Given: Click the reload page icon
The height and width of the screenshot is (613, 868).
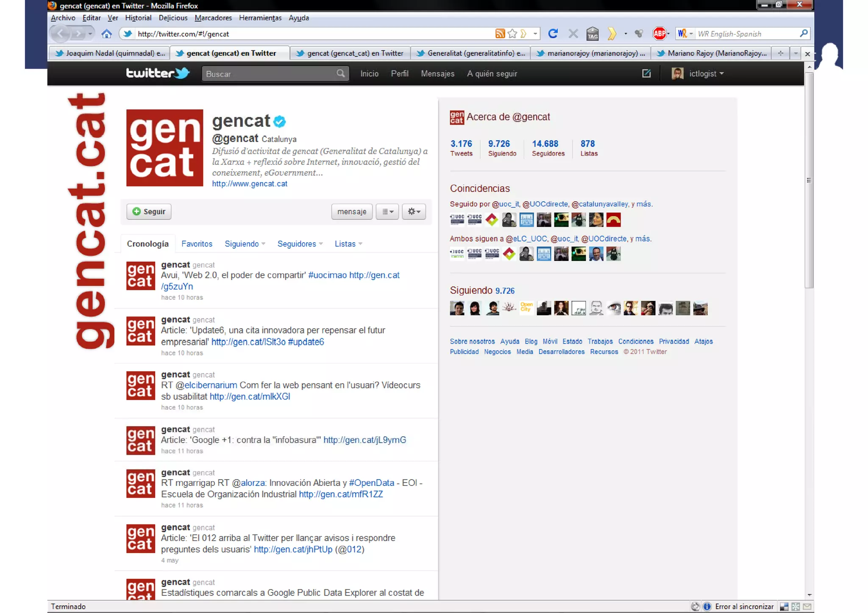Looking at the screenshot, I should [x=553, y=34].
